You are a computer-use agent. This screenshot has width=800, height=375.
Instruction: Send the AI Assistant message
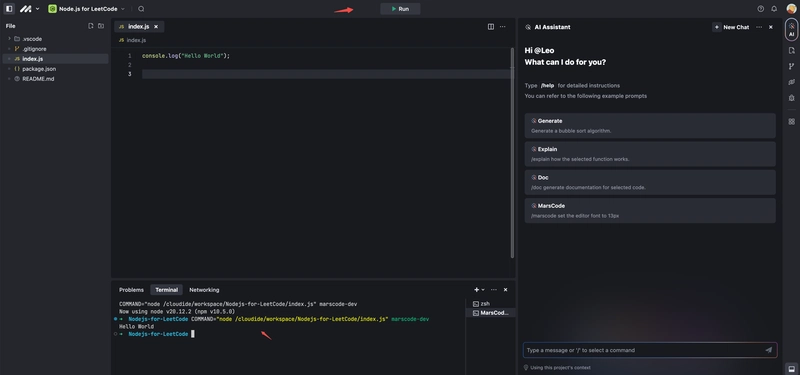pyautogui.click(x=768, y=350)
